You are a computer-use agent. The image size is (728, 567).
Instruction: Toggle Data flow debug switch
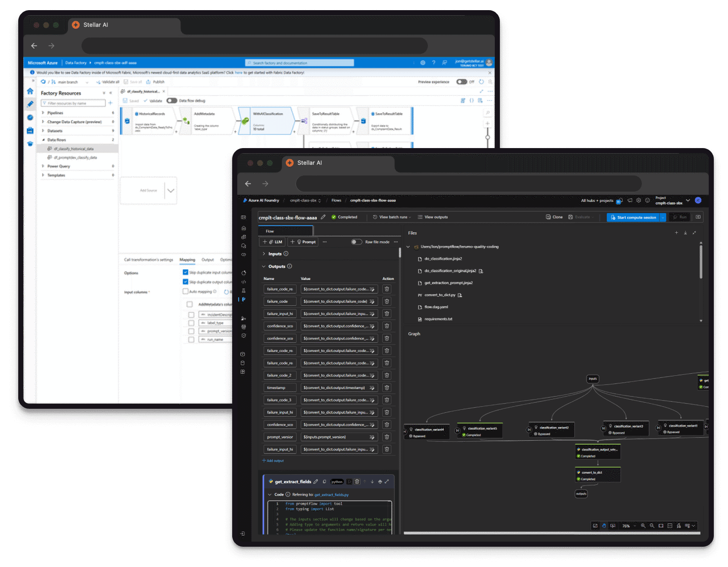172,100
